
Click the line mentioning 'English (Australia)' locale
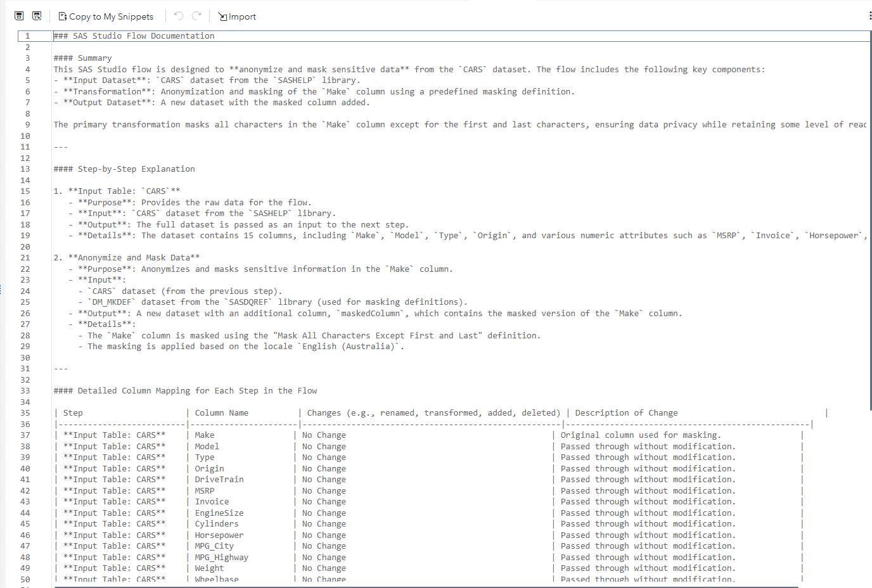point(241,347)
